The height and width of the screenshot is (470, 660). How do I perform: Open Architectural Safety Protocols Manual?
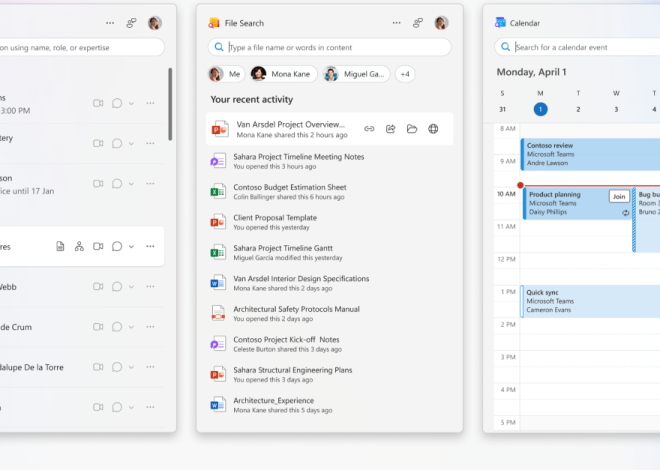(x=330, y=313)
